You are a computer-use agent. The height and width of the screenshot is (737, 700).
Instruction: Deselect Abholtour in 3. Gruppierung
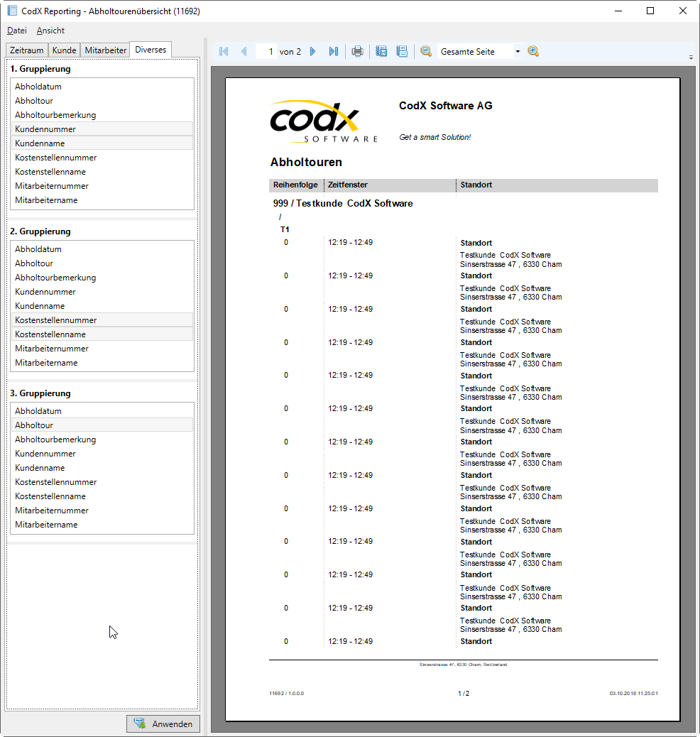pyautogui.click(x=102, y=425)
